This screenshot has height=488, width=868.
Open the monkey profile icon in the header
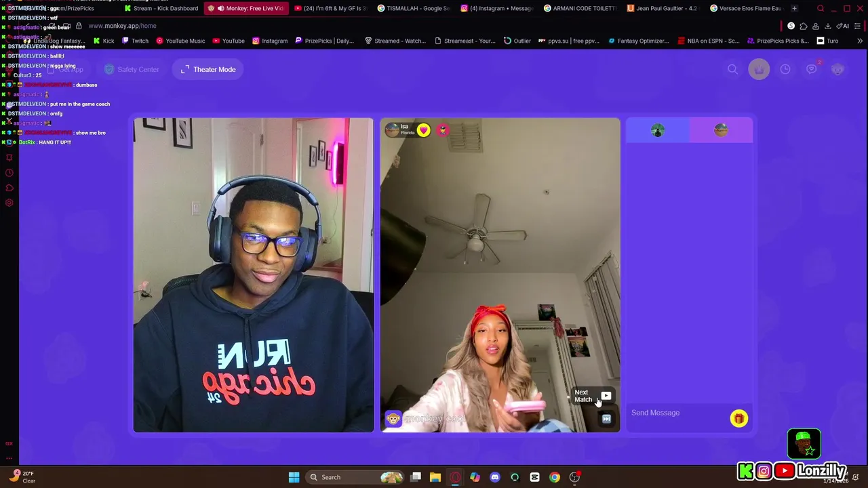838,69
